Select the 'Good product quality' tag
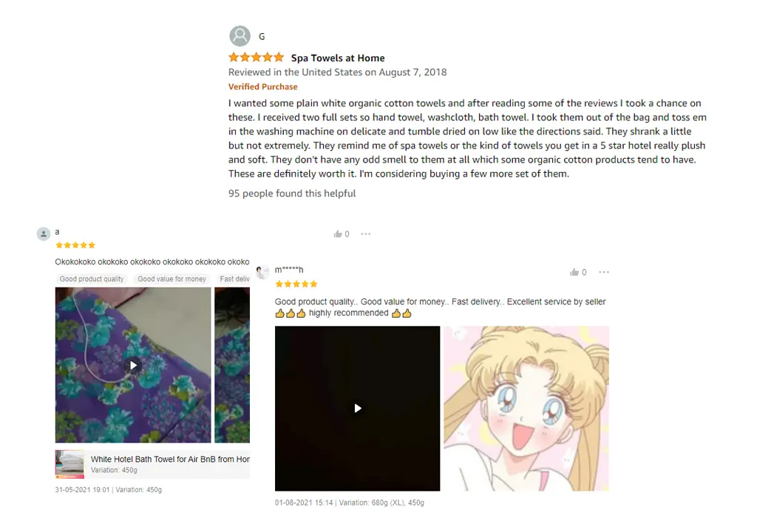The image size is (757, 532). point(92,279)
